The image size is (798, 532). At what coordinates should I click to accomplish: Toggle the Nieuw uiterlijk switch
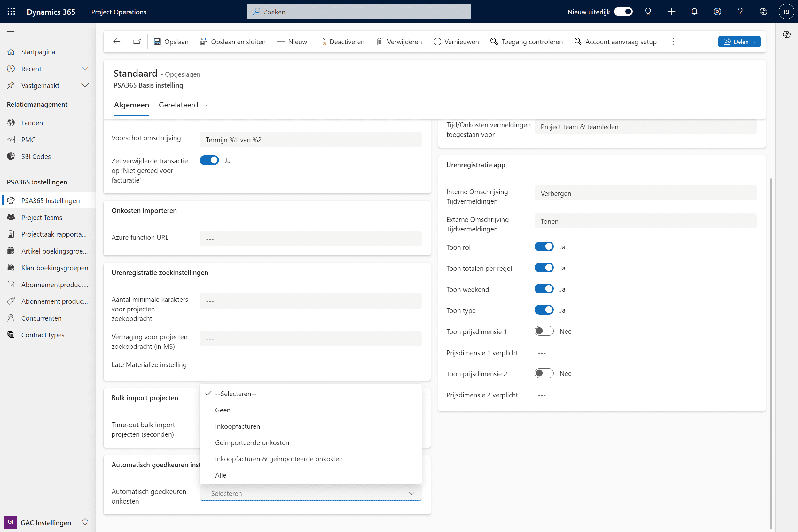tap(623, 12)
